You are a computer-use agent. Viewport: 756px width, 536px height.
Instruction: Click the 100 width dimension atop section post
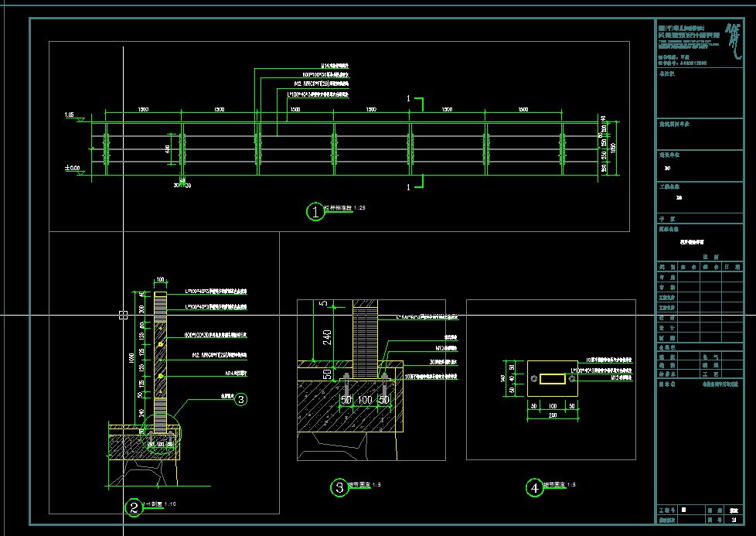(x=161, y=279)
